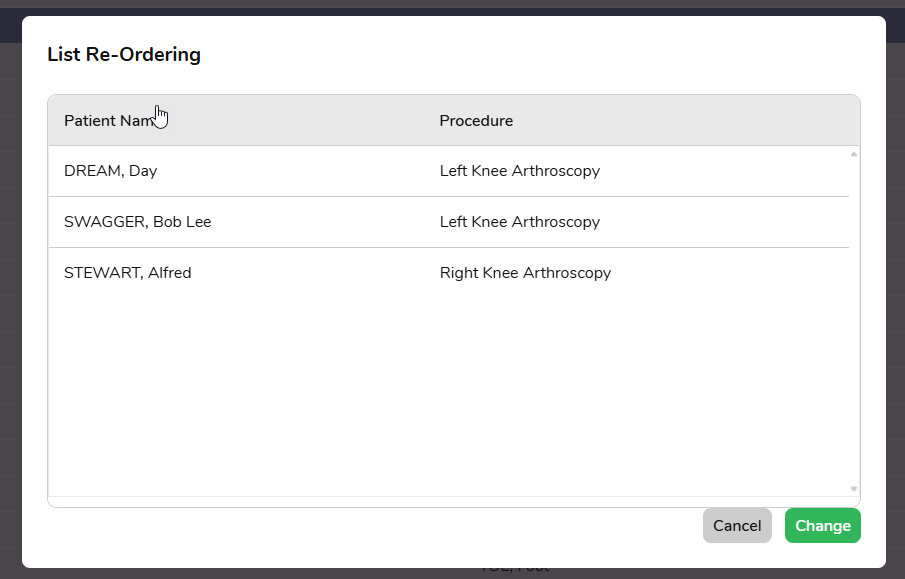Click the blank strip beneath the patient list
The height and width of the screenshot is (579, 905).
click(450, 502)
